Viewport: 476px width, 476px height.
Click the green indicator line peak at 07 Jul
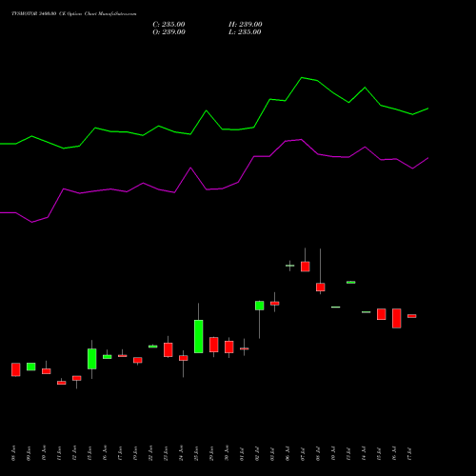[302, 77]
